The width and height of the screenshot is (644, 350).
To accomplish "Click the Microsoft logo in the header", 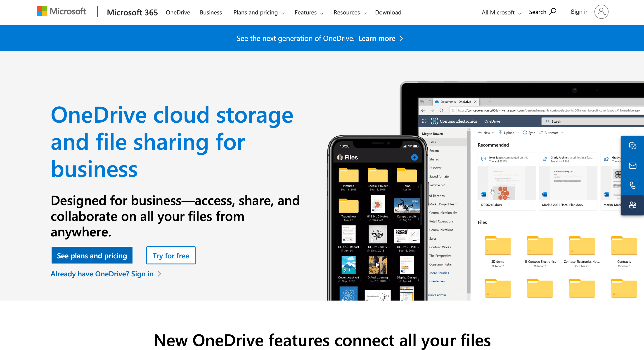I will [x=61, y=12].
